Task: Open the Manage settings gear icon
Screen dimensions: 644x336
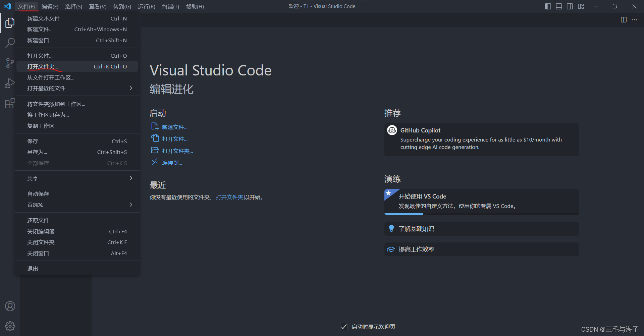Action: point(10,326)
